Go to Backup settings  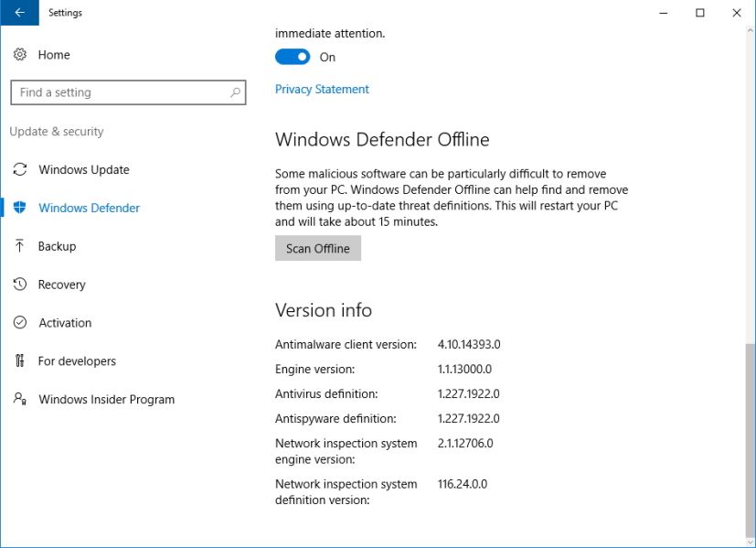pyautogui.click(x=57, y=246)
